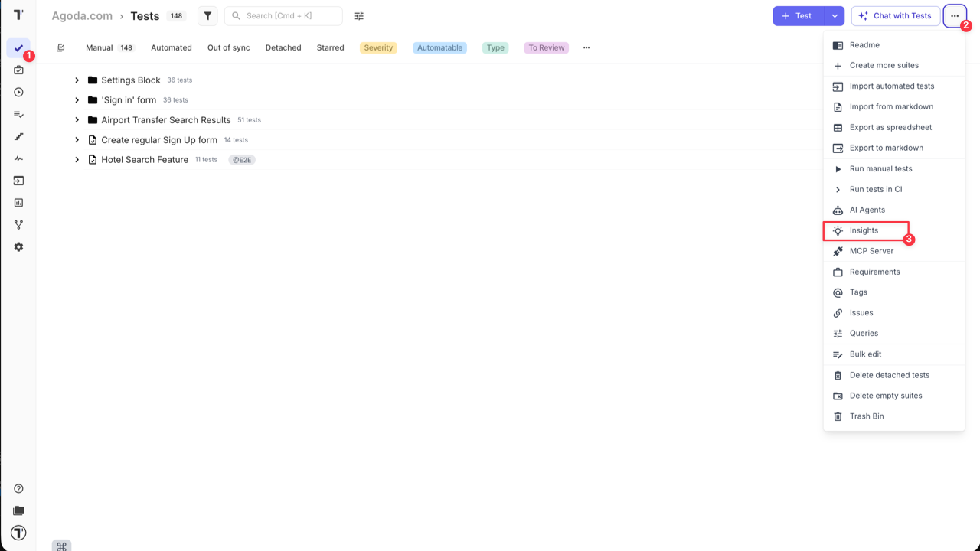
Task: Select the test Plans clipboard icon in sidebar
Action: (x=18, y=70)
